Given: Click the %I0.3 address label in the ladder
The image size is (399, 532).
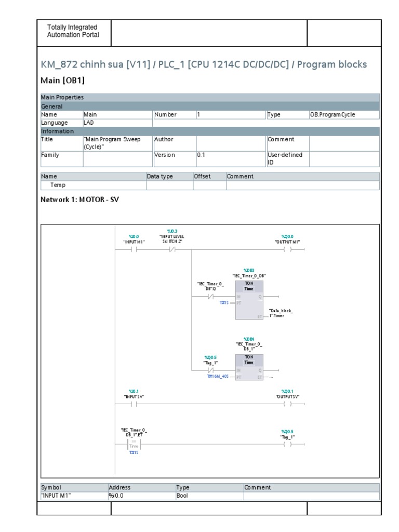Looking at the screenshot, I should tap(172, 231).
